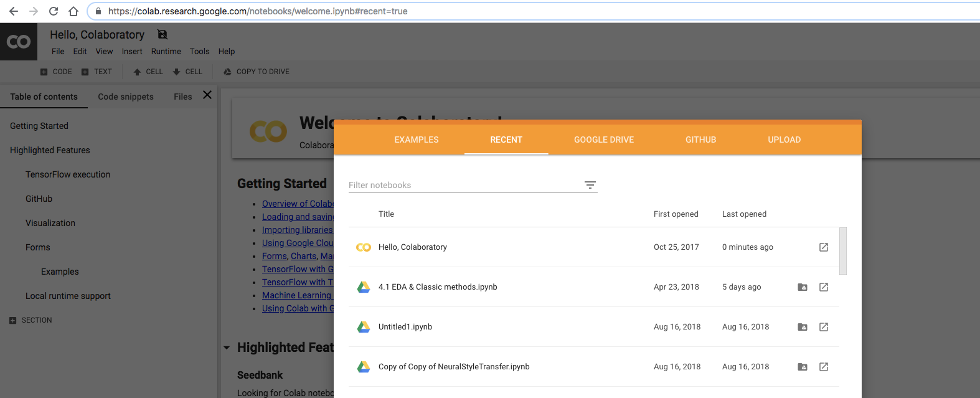This screenshot has height=398, width=980.
Task: Click Drive icon of NeuralStyleTransfer row
Action: (364, 367)
